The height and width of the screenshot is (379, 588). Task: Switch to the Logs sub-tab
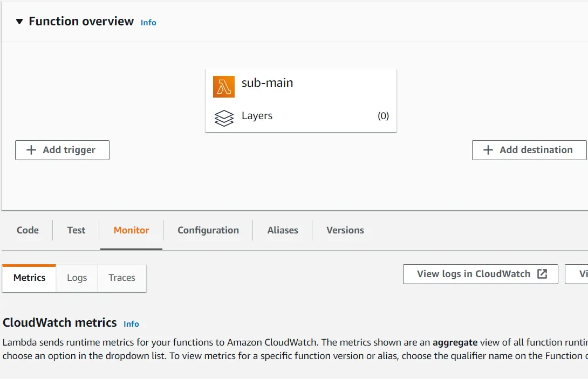point(77,278)
